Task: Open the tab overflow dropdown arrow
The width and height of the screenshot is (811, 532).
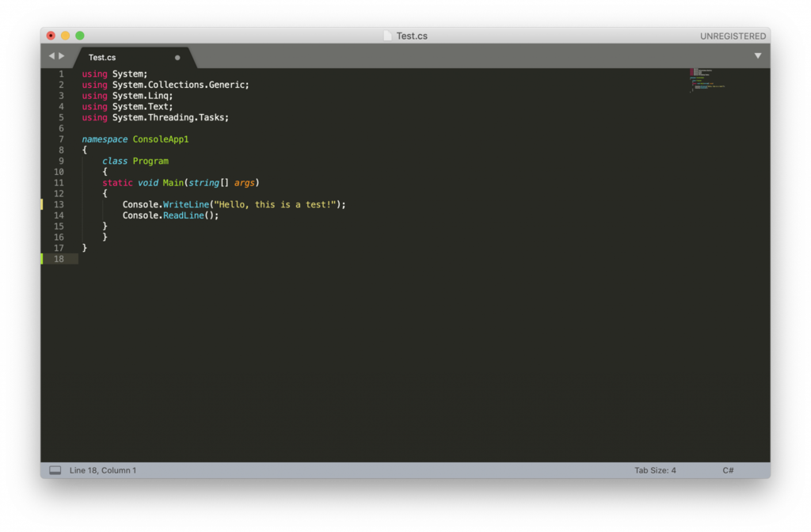Action: (x=758, y=55)
